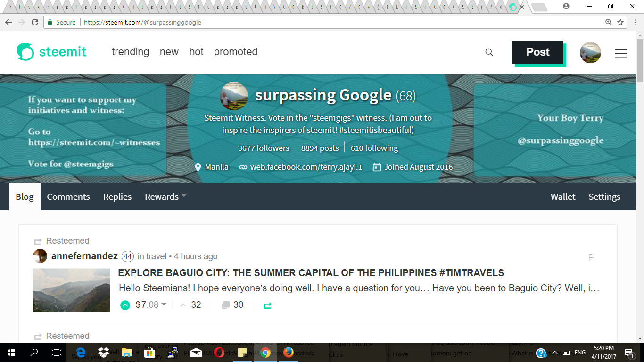Open File Explorer from taskbar
The image size is (644, 362).
point(127,353)
